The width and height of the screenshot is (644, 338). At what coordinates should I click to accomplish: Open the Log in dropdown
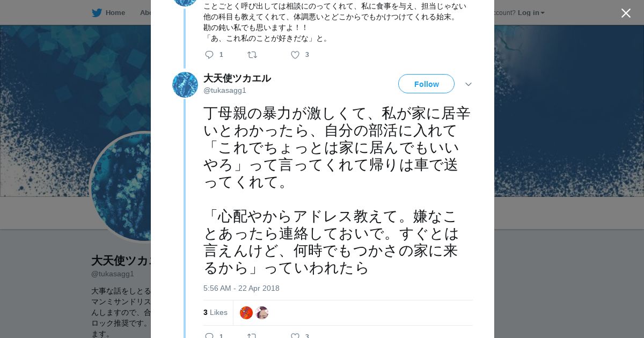coord(531,13)
